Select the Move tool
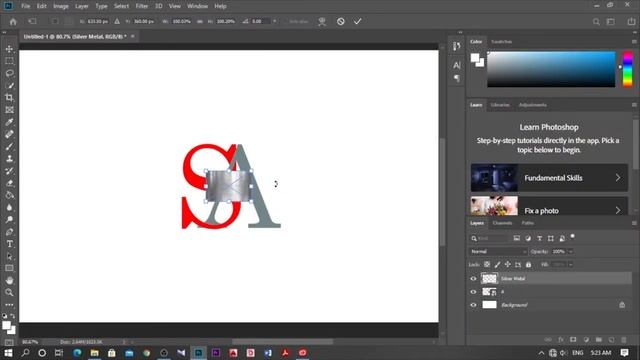 pyautogui.click(x=9, y=49)
